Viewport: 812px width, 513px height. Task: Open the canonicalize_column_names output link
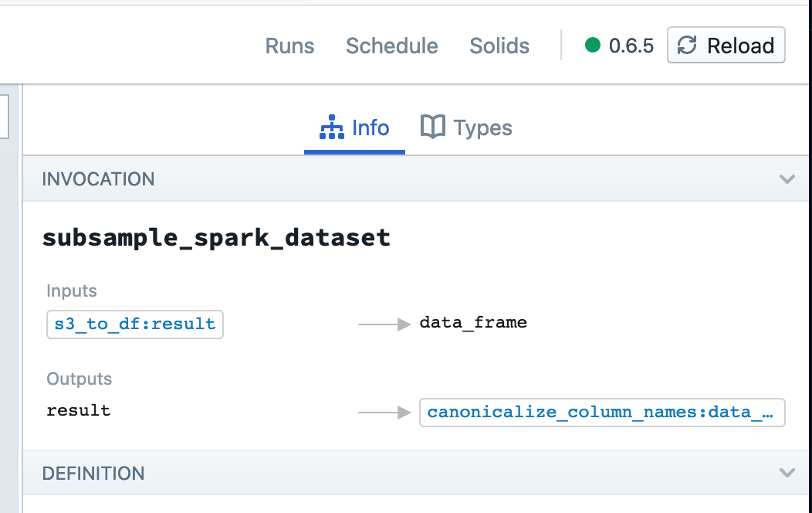(601, 412)
